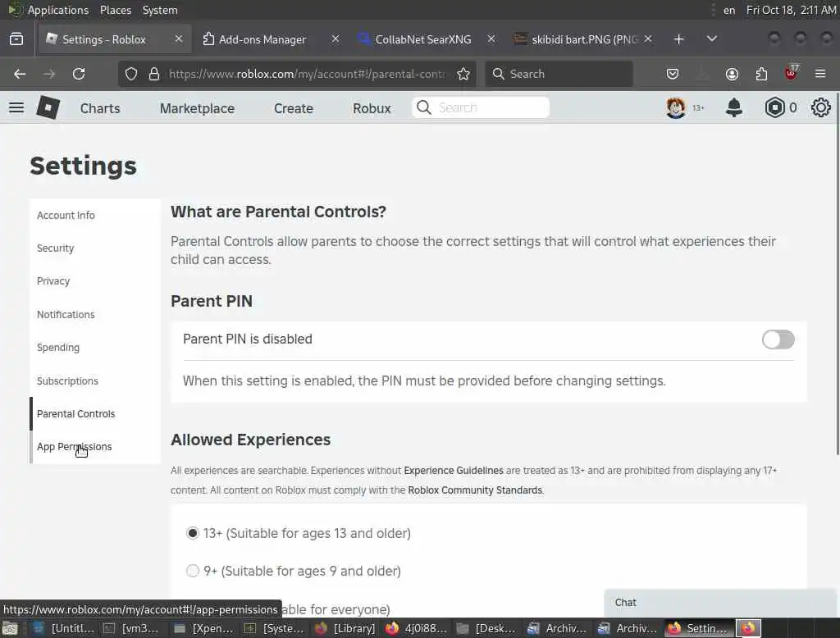Open the Places system menu
The image size is (840, 638).
tap(115, 10)
